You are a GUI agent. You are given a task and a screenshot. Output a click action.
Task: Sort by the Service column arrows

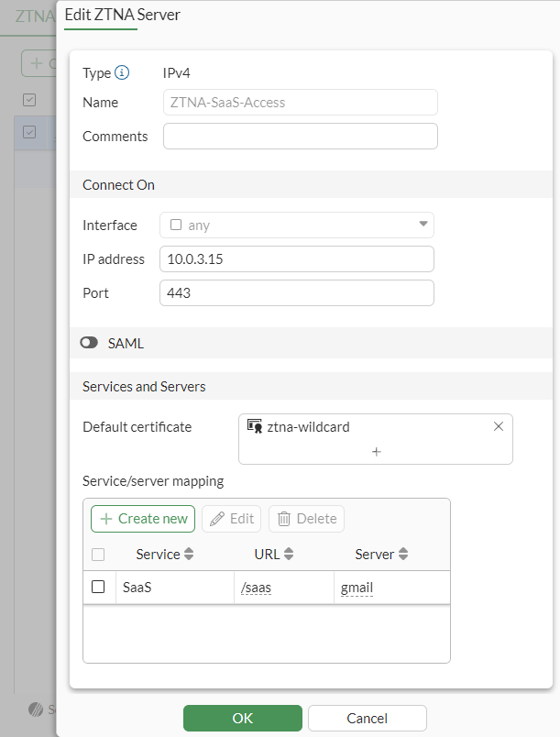[x=190, y=555]
